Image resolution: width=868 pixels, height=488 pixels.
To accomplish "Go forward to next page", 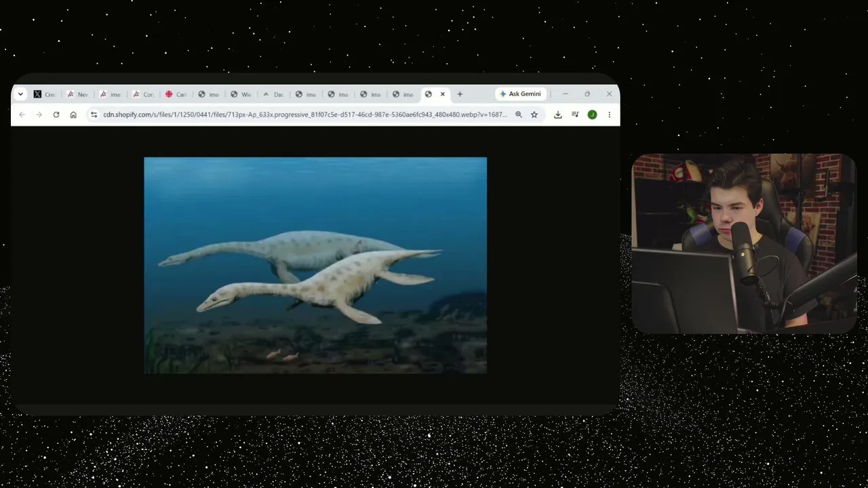I will (x=39, y=115).
